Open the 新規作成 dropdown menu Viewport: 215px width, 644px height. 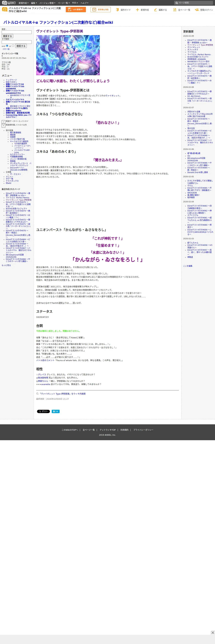coord(24,3)
